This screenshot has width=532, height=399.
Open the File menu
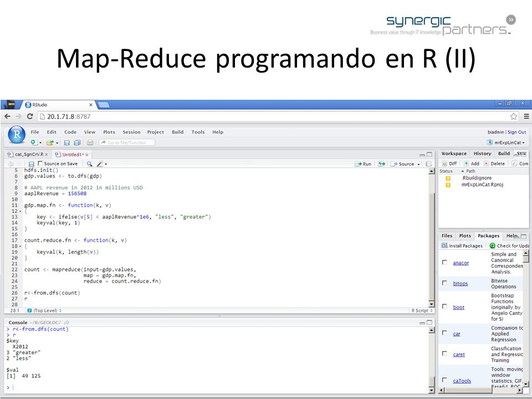point(35,132)
